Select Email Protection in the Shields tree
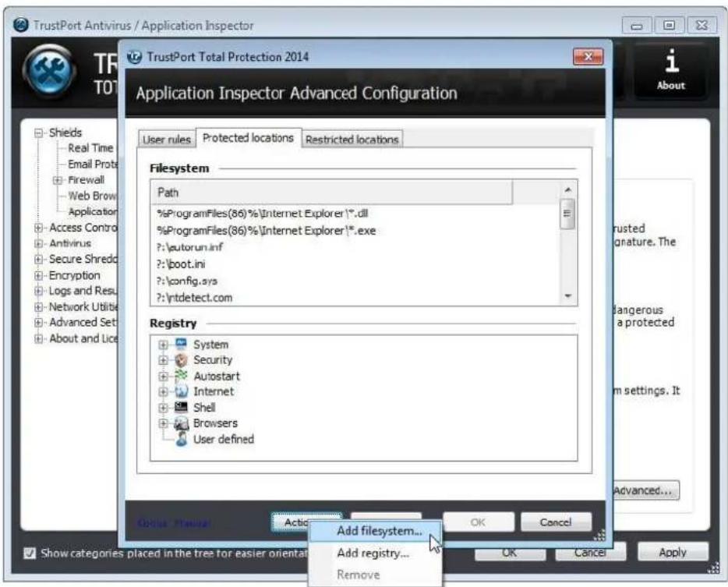The height and width of the screenshot is (587, 728). (x=93, y=164)
